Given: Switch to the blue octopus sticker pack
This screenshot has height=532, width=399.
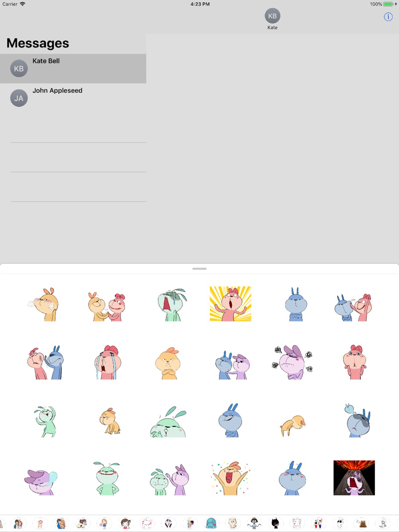Looking at the screenshot, I should [x=211, y=523].
